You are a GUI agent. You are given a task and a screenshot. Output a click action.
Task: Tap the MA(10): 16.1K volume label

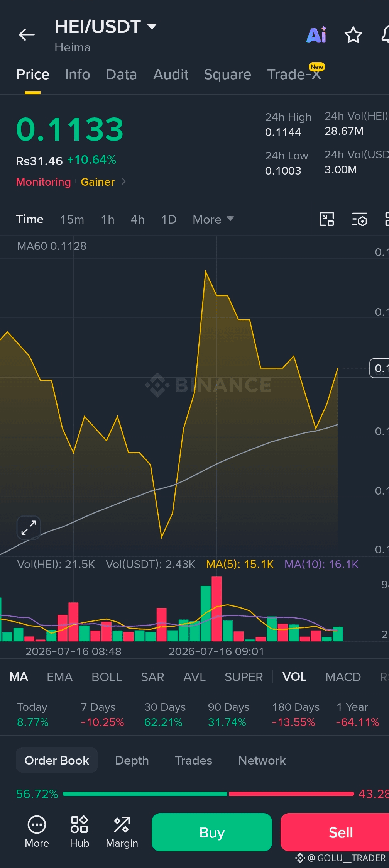pyautogui.click(x=321, y=564)
